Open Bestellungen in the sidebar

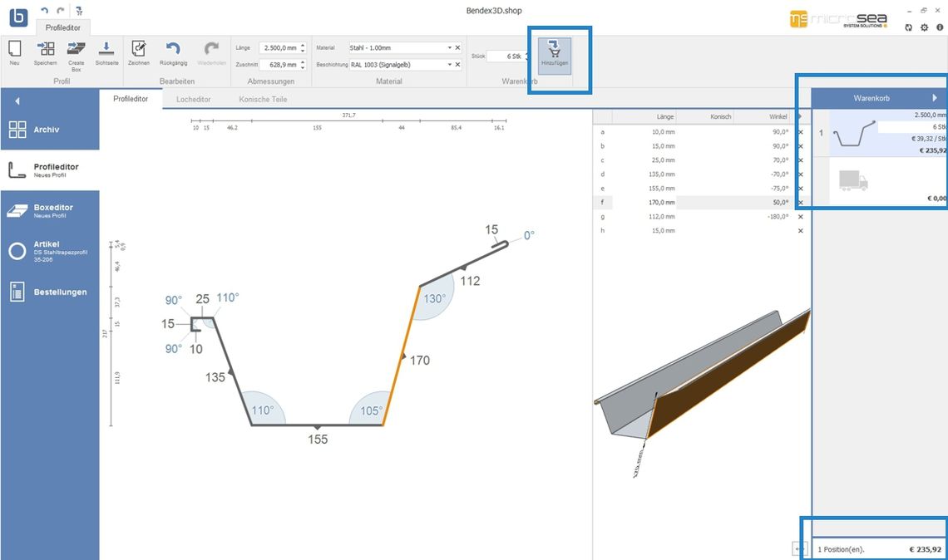point(50,292)
